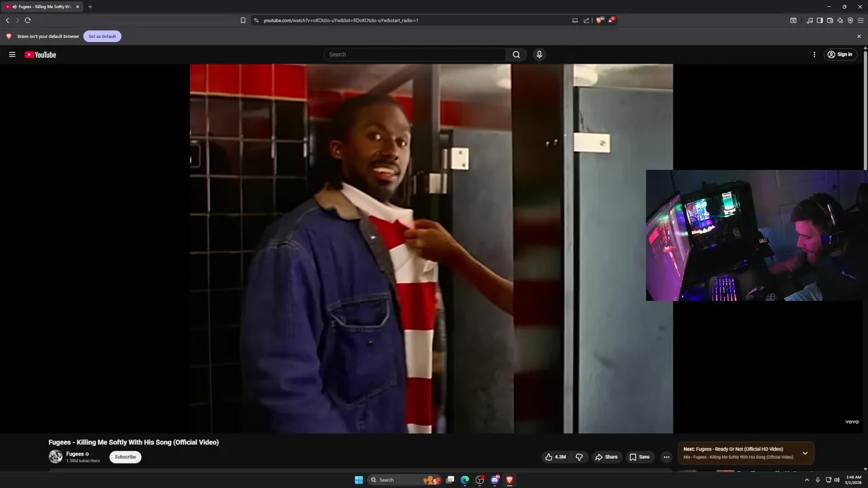Open Task View in taskbar
This screenshot has height=488, width=868.
point(450,480)
